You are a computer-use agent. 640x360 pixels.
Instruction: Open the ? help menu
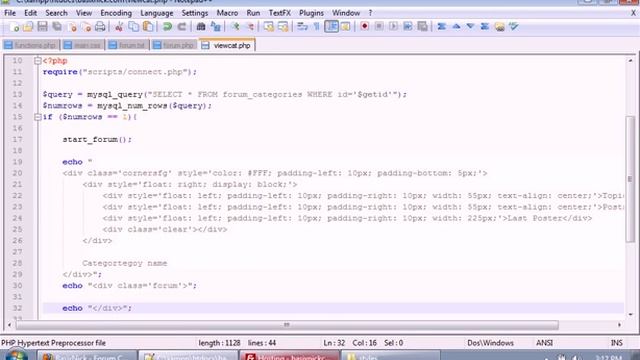pos(370,13)
